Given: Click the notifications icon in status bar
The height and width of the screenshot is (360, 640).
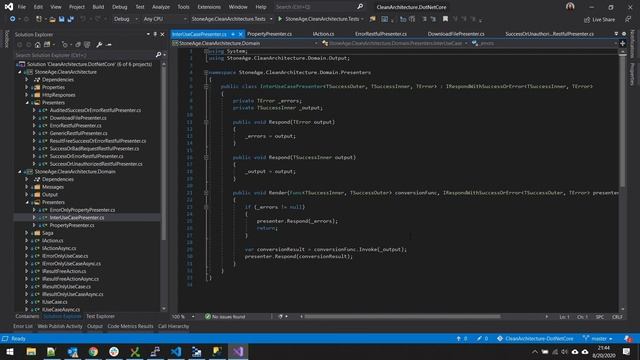Looking at the screenshot, I should tap(628, 338).
